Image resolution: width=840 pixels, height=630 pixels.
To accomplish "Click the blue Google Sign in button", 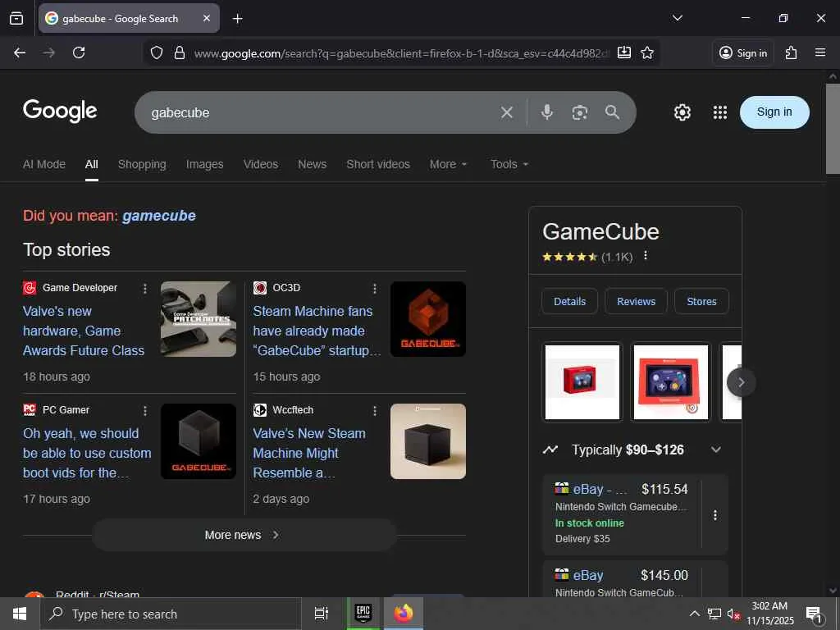I will pos(774,112).
